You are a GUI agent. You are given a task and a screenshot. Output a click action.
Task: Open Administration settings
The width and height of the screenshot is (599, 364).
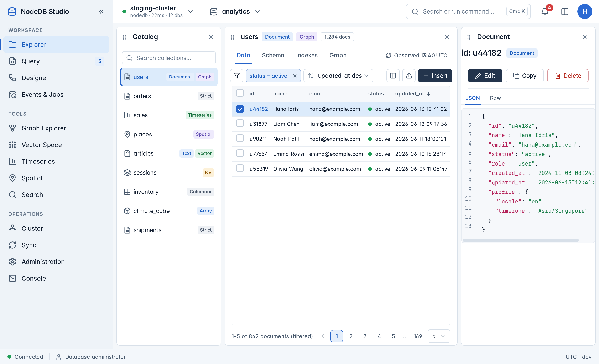pyautogui.click(x=56, y=262)
